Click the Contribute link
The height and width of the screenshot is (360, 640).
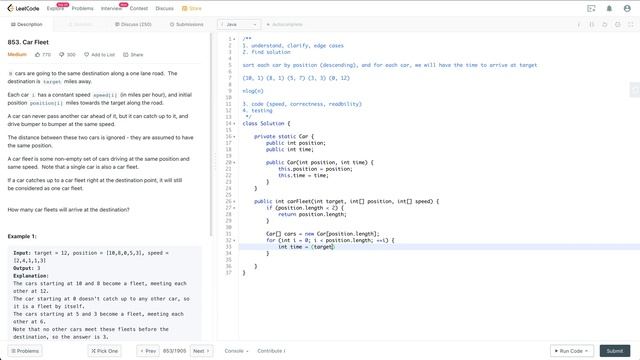(271, 351)
